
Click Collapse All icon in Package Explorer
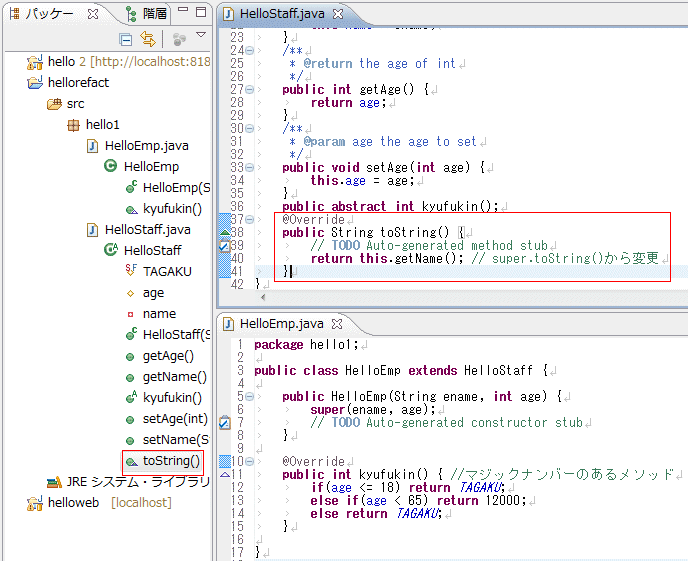[x=125, y=40]
